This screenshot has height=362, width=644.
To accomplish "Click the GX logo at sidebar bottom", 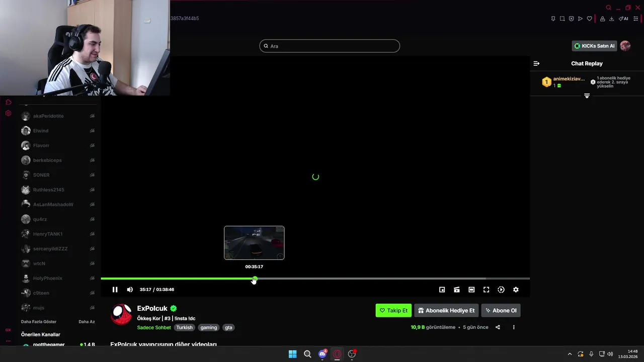I will pyautogui.click(x=8, y=330).
